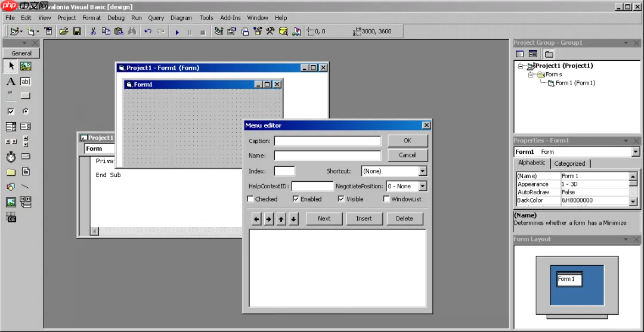Screen dimensions: 644x332
Task: Collapse the Forms folder tree node
Action: tap(530, 75)
